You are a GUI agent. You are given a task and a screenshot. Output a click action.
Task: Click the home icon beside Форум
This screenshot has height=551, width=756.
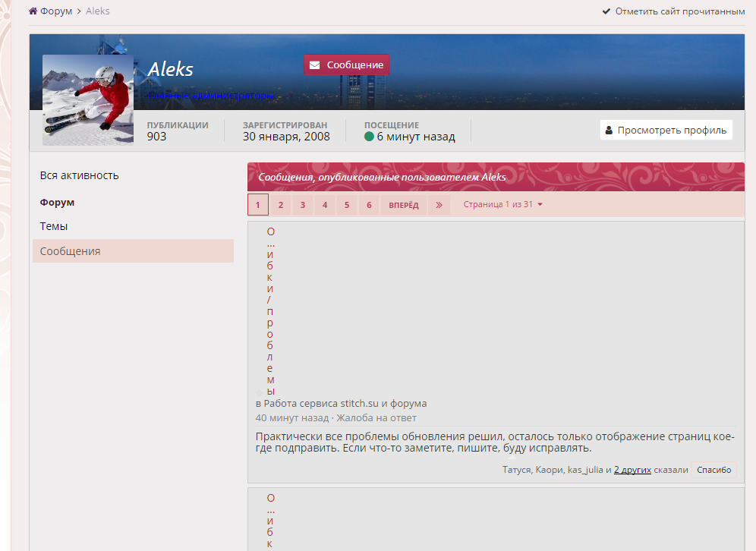pos(33,11)
